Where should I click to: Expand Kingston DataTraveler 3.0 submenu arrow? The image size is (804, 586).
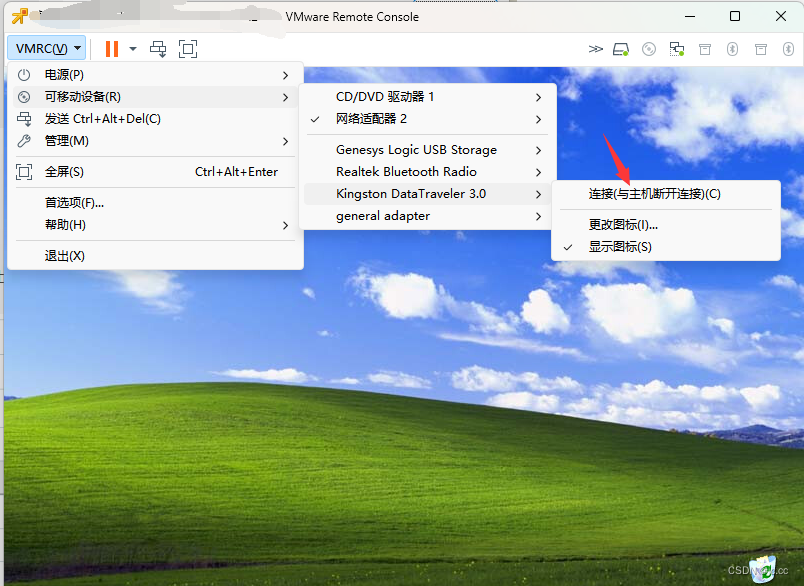click(538, 194)
